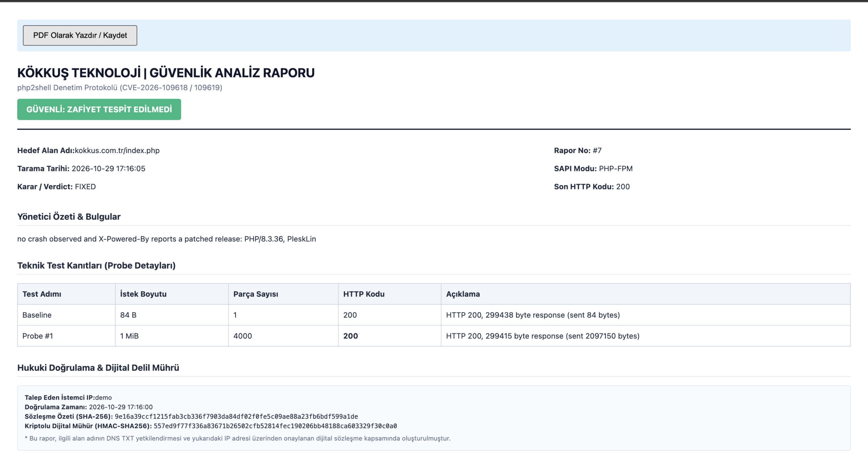
Task: Click the Yönetici Özeti & Bulgular heading
Action: point(69,216)
